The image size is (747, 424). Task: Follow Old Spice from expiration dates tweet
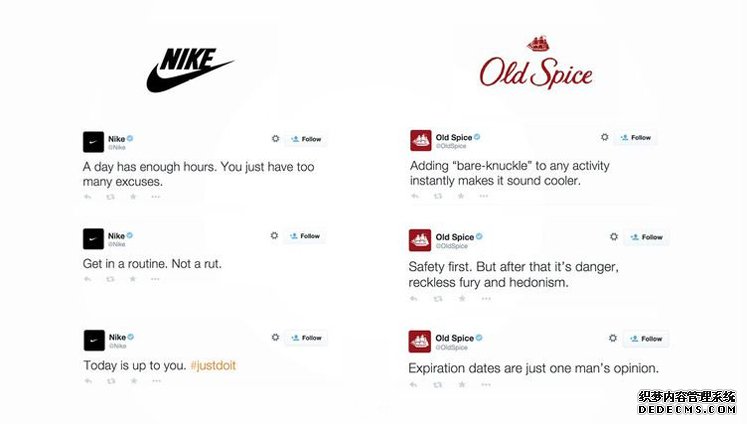(646, 339)
